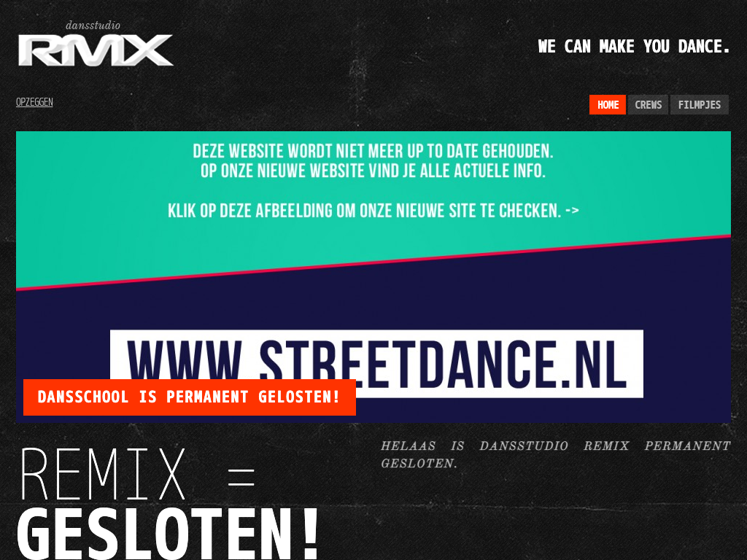
Task: Click the dansstudio RMIX logo
Action: tap(96, 44)
